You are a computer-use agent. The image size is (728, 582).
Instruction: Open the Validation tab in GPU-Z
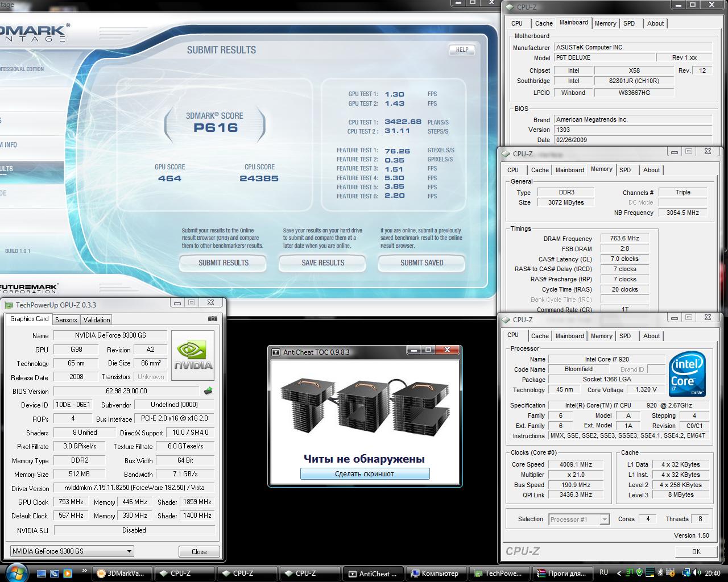(97, 320)
